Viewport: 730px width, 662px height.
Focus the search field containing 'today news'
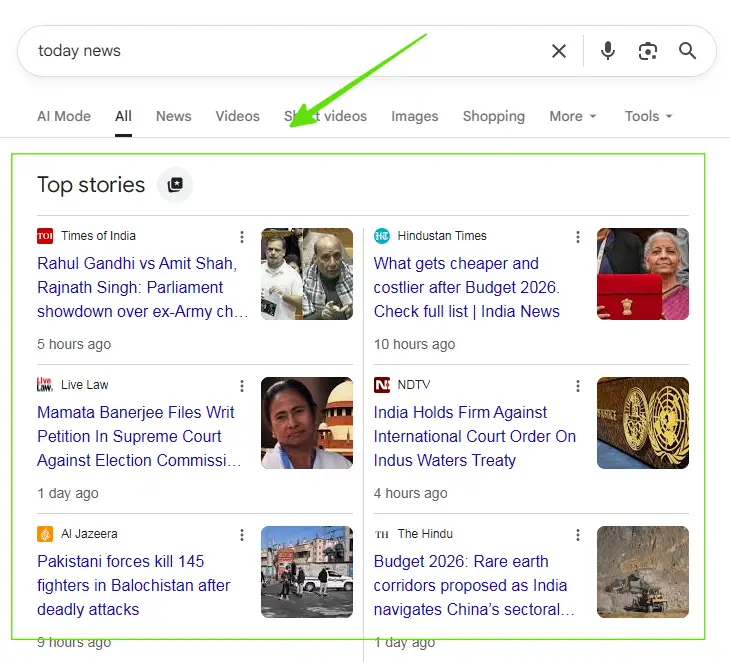pyautogui.click(x=280, y=51)
